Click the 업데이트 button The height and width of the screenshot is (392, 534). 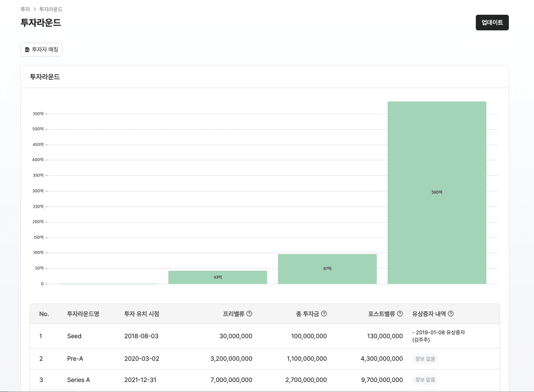point(492,23)
